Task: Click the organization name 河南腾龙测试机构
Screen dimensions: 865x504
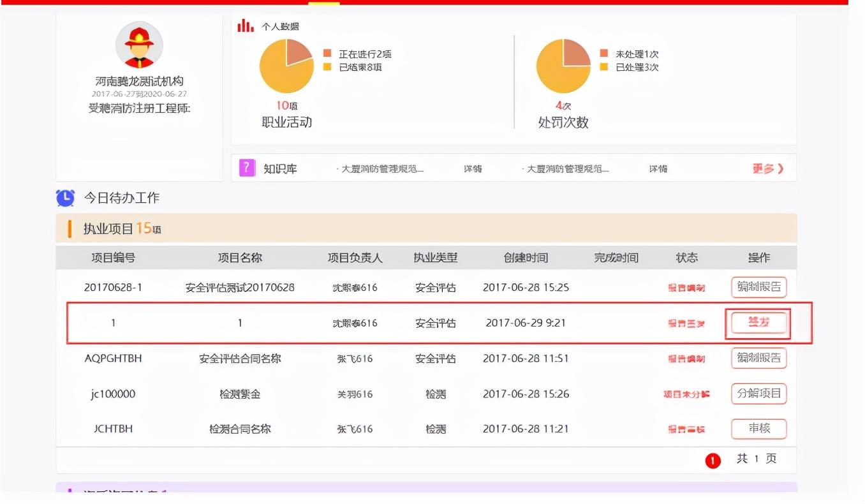Action: pyautogui.click(x=139, y=82)
